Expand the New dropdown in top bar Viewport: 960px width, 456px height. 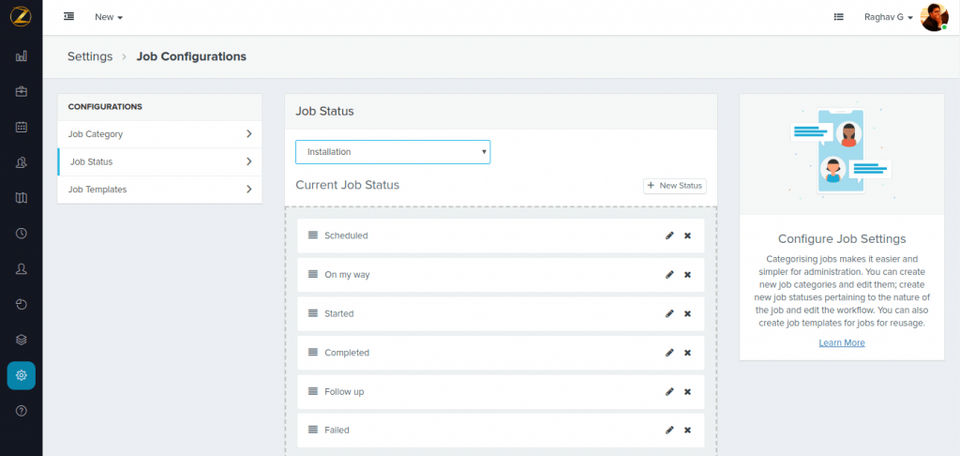108,17
